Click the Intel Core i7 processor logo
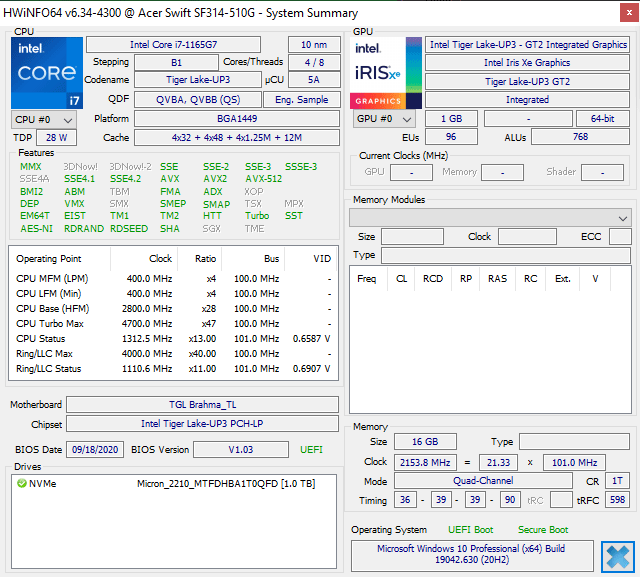 click(x=45, y=72)
